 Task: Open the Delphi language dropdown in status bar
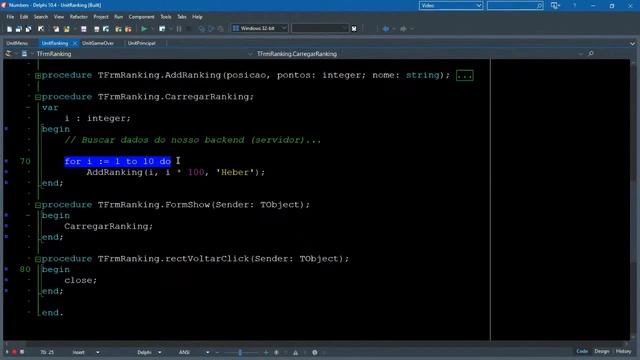click(160, 352)
